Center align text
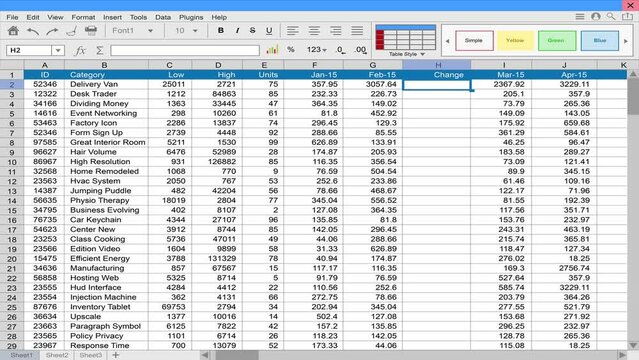Image resolution: width=639 pixels, height=360 pixels. (314, 31)
